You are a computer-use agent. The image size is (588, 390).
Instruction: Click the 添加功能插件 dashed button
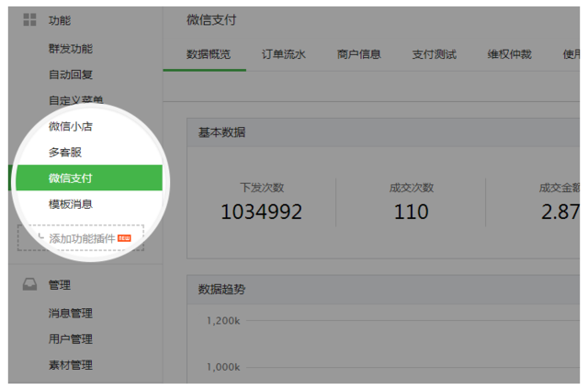81,238
